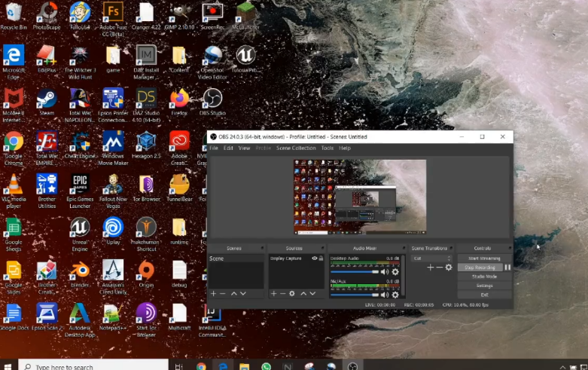Select the Tor Browser desktop icon
588x370 pixels.
[x=146, y=188]
